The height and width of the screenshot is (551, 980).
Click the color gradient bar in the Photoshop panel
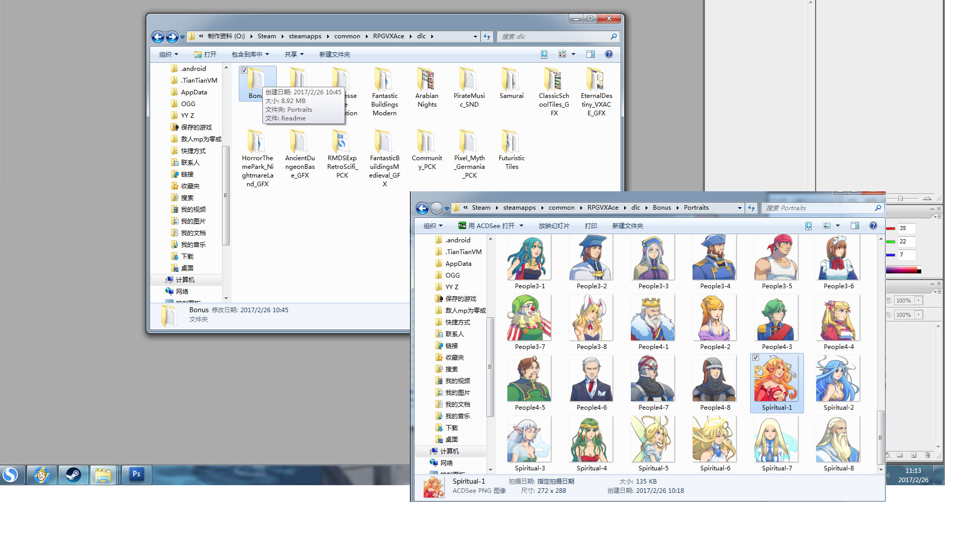click(903, 270)
